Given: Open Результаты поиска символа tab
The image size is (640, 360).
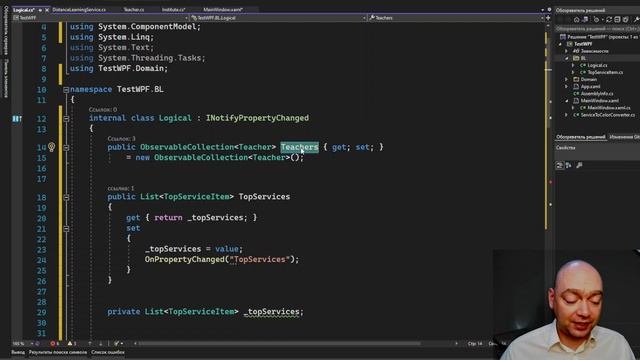Looking at the screenshot, I should pos(58,352).
